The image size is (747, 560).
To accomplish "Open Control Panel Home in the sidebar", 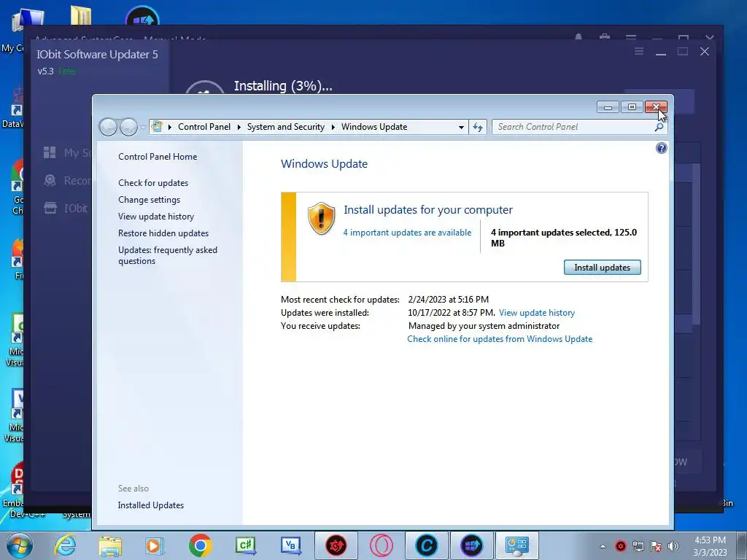I will (x=158, y=157).
